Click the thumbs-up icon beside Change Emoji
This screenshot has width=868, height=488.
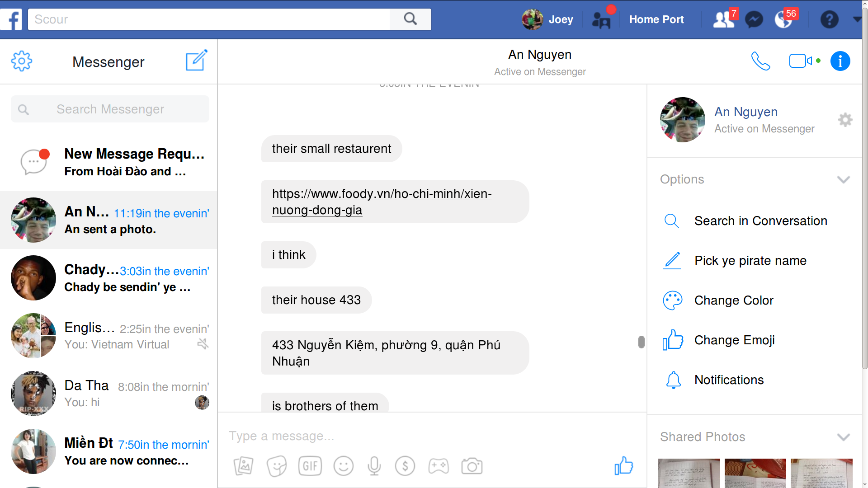[673, 340]
